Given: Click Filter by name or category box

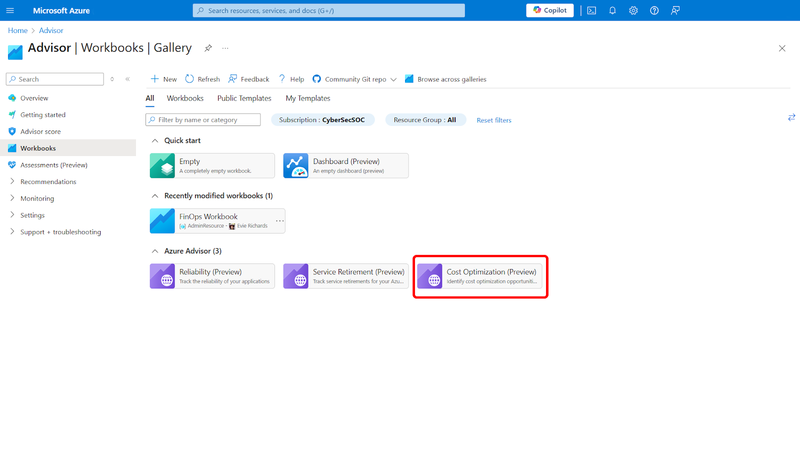Looking at the screenshot, I should pyautogui.click(x=203, y=119).
